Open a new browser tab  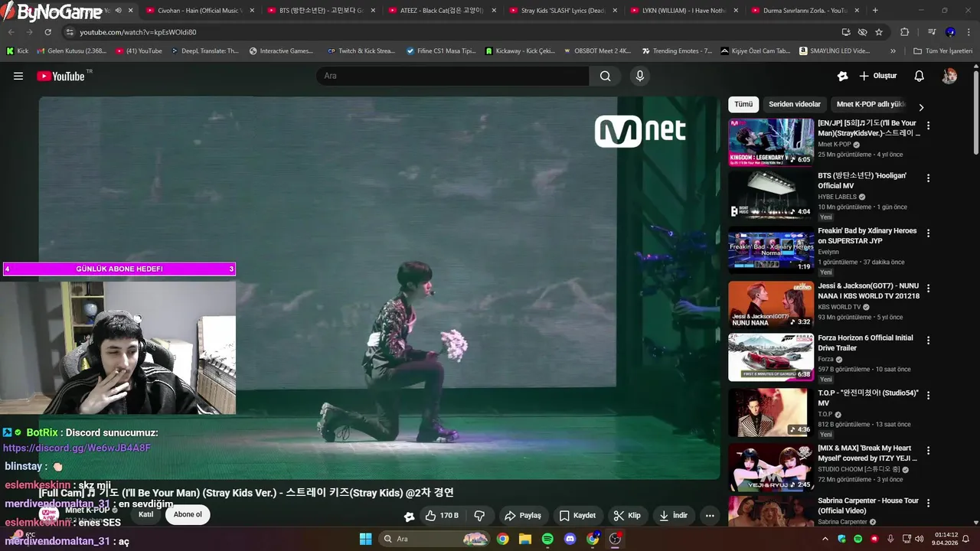875,11
